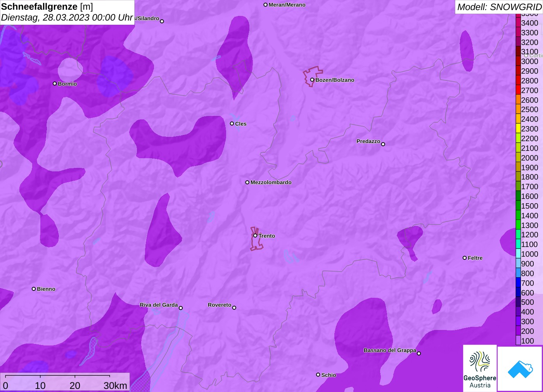Select the Cles town marker dot
The height and width of the screenshot is (392, 543).
232,124
